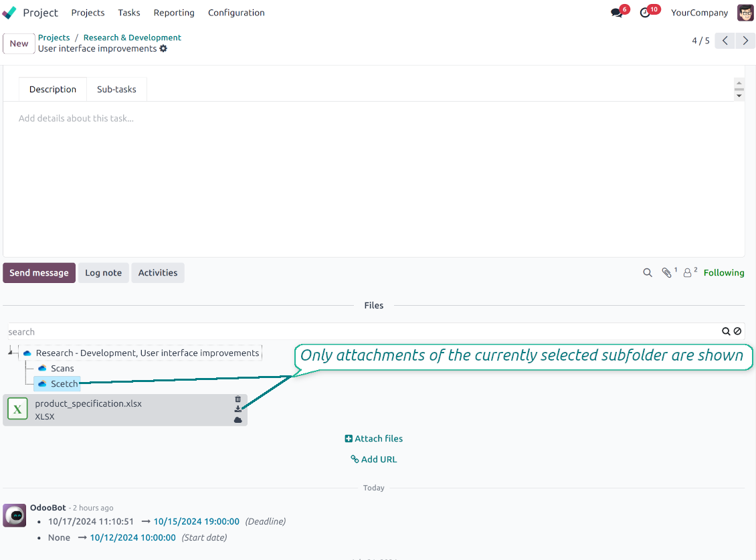Click the Attach files link

point(374,438)
